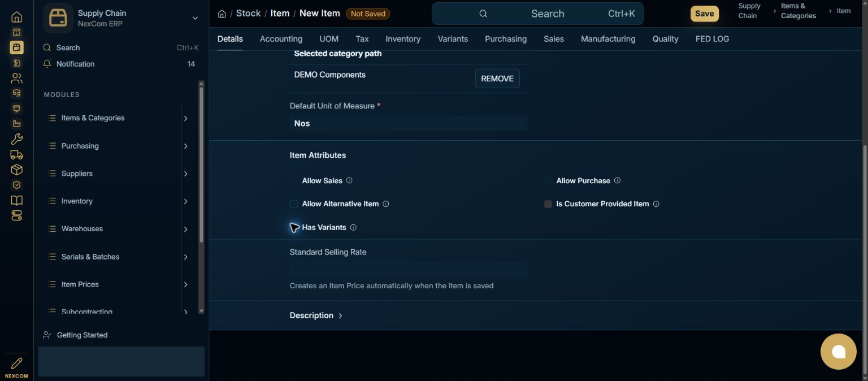The image size is (868, 381).
Task: Click the Default Unit of Measure field showing Nos
Action: (x=408, y=123)
